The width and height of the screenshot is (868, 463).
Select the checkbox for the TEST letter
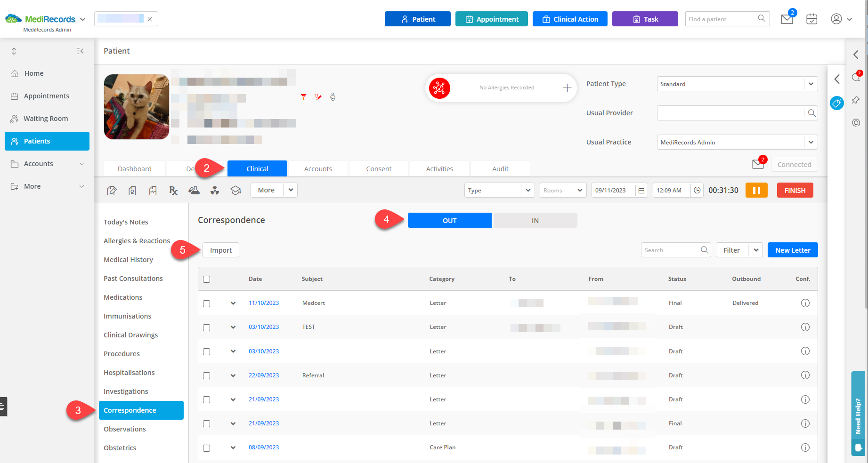coord(206,327)
